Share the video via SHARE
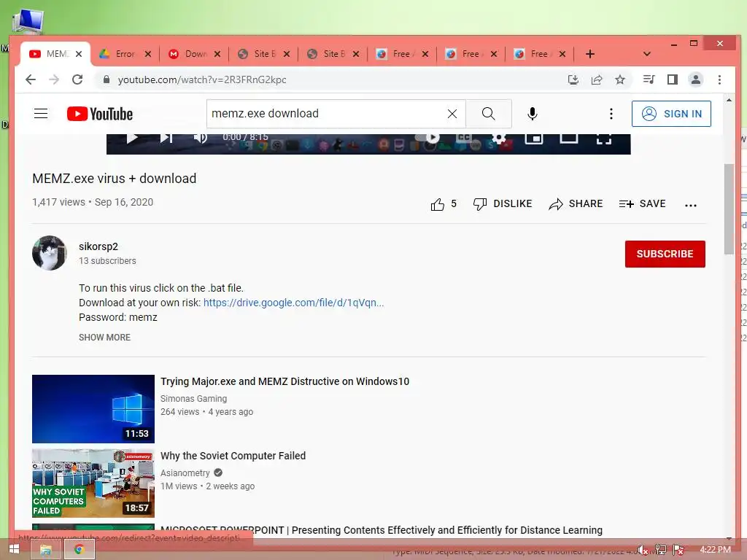 [576, 204]
